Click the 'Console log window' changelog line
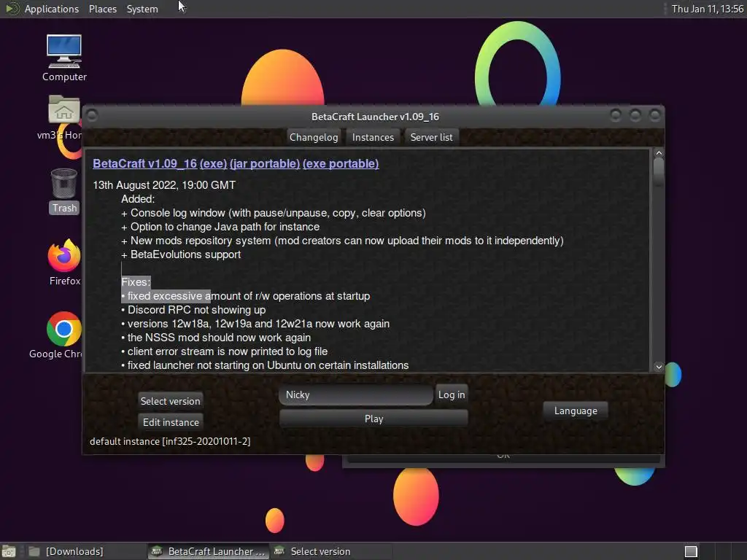Viewport: 747px width, 560px height. [274, 213]
